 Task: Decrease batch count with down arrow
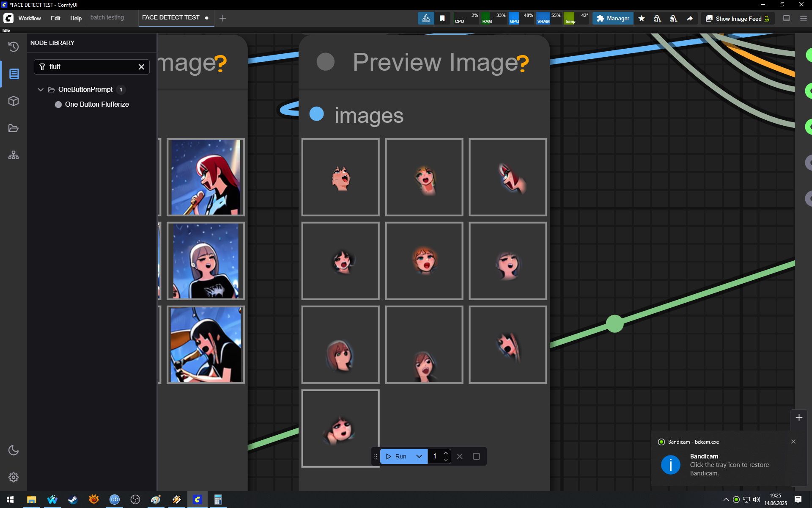[446, 460]
